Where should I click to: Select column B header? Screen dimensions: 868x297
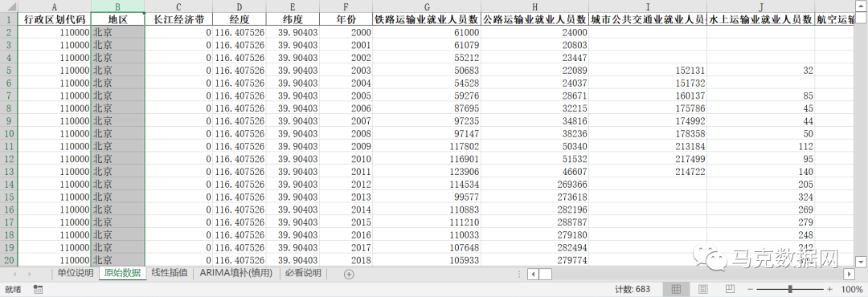click(x=118, y=6)
